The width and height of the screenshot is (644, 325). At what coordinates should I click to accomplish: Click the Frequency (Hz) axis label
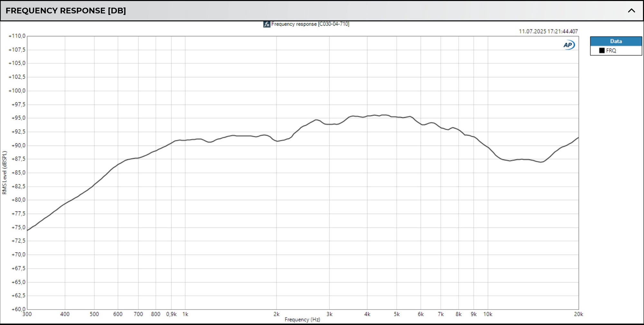click(302, 319)
